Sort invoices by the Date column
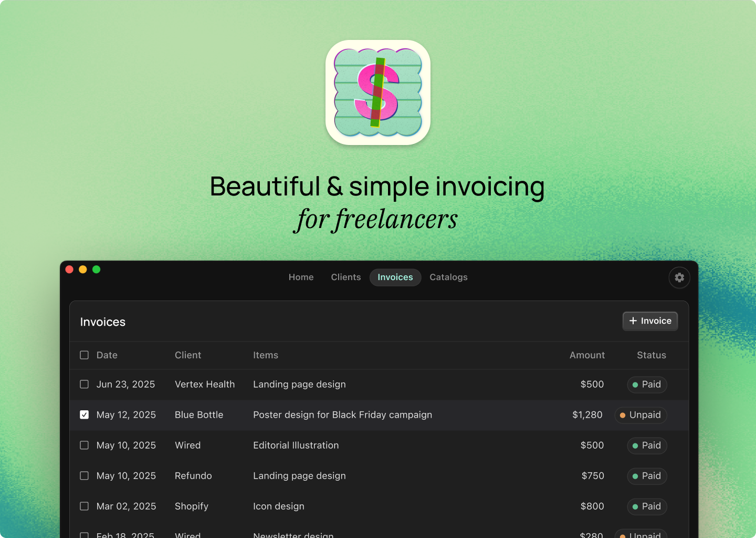The width and height of the screenshot is (756, 538). click(107, 355)
